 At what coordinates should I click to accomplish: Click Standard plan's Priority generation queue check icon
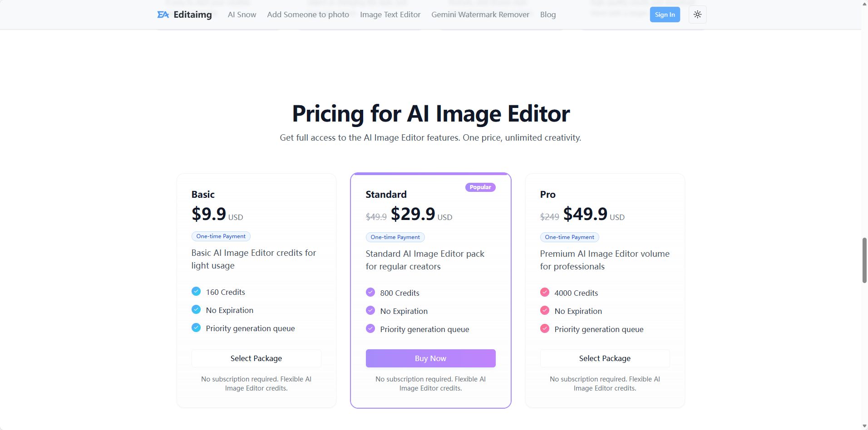point(370,328)
